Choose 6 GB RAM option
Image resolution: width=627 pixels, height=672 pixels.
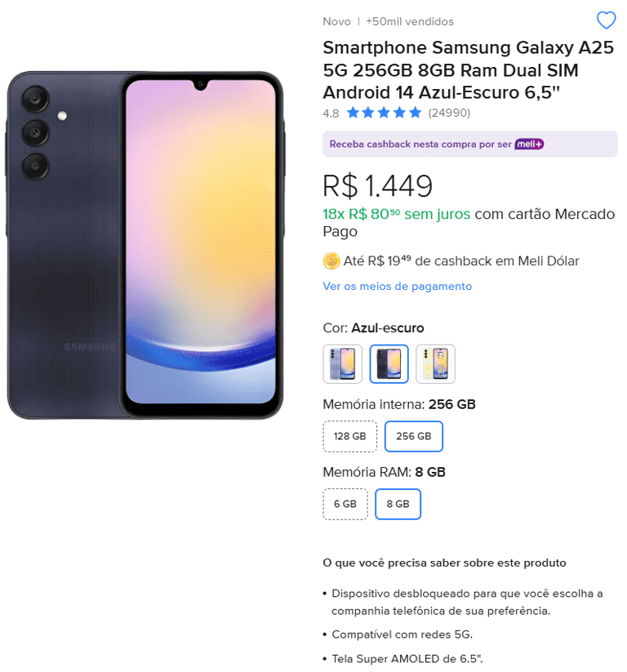click(345, 504)
